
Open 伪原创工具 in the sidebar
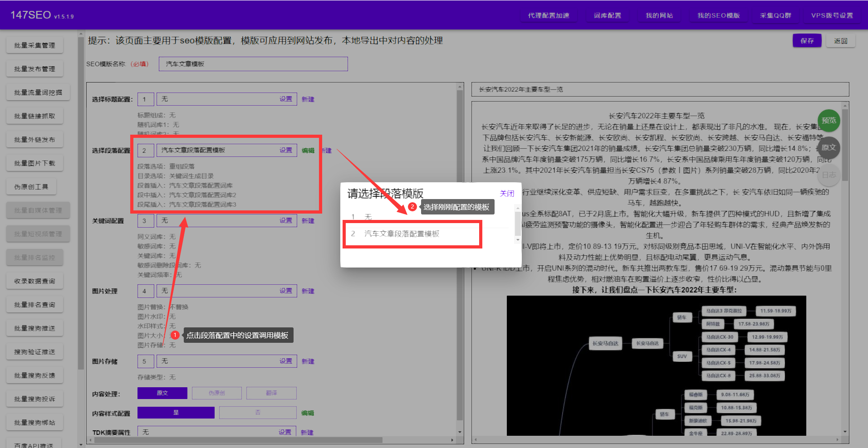pyautogui.click(x=31, y=187)
